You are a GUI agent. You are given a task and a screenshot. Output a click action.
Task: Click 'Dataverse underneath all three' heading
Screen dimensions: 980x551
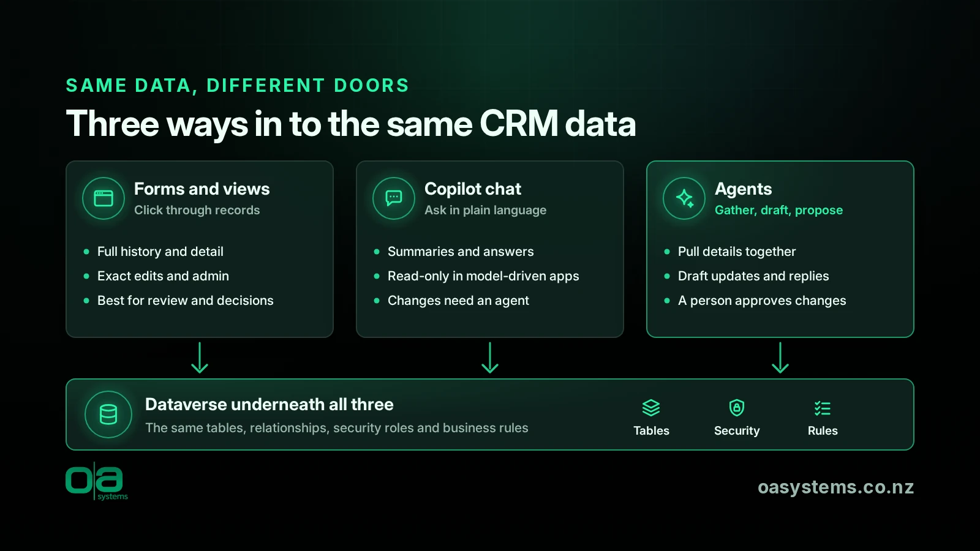tap(269, 405)
